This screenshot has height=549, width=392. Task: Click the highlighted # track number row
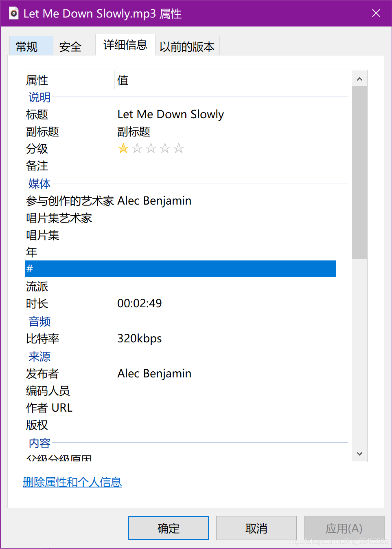(181, 269)
